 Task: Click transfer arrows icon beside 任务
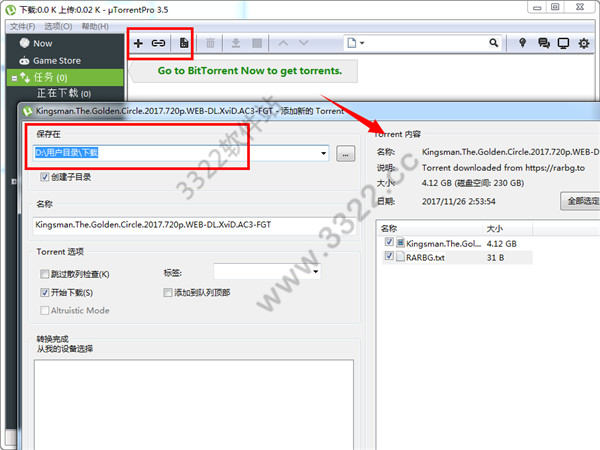click(25, 78)
